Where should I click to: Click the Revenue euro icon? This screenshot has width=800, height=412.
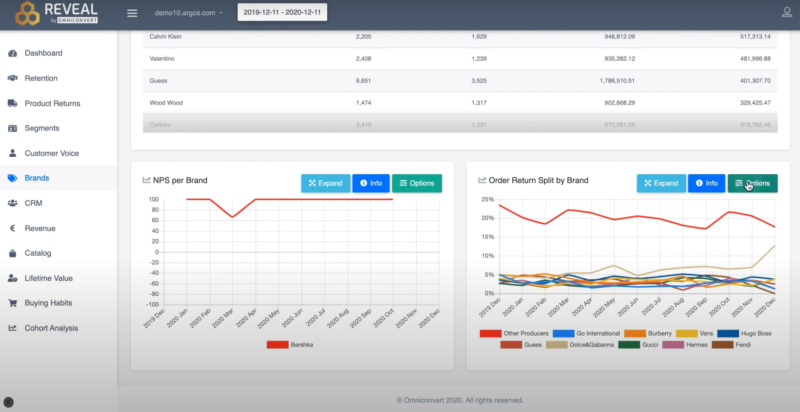(x=13, y=228)
